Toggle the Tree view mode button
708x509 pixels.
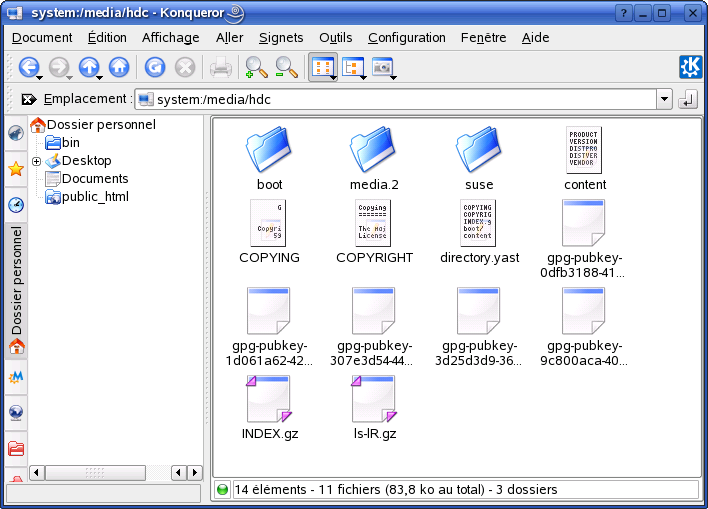pos(352,67)
